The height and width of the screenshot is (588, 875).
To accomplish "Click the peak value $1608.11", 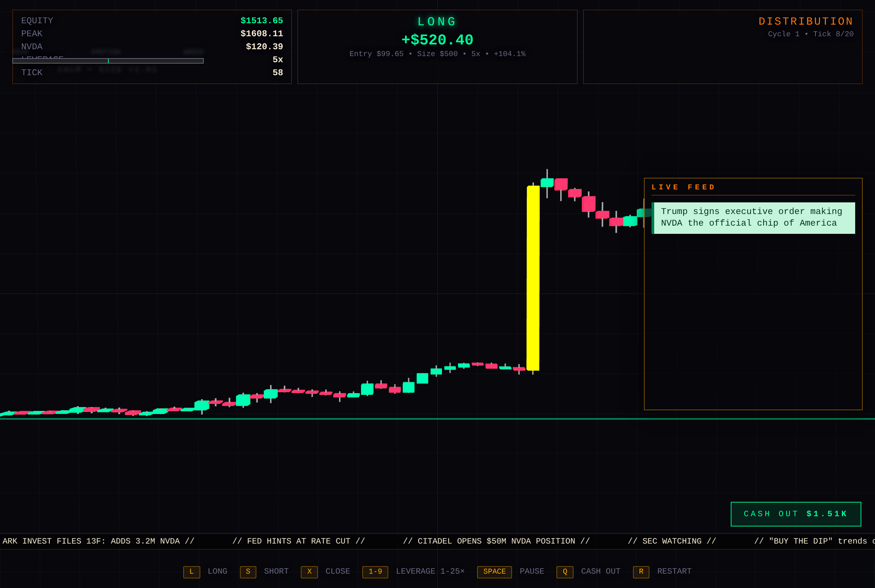I will pos(262,34).
